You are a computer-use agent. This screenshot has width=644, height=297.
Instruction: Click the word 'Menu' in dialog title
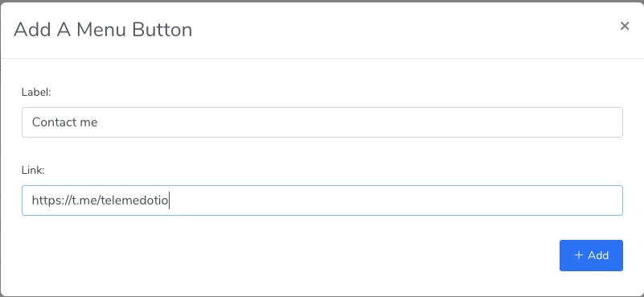(x=102, y=30)
